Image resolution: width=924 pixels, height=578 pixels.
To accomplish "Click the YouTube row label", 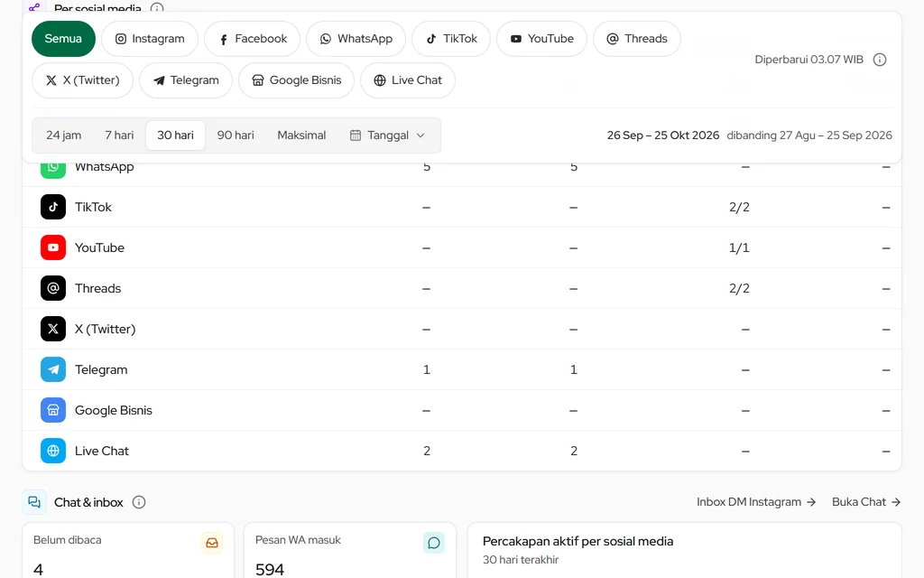I will 99,247.
